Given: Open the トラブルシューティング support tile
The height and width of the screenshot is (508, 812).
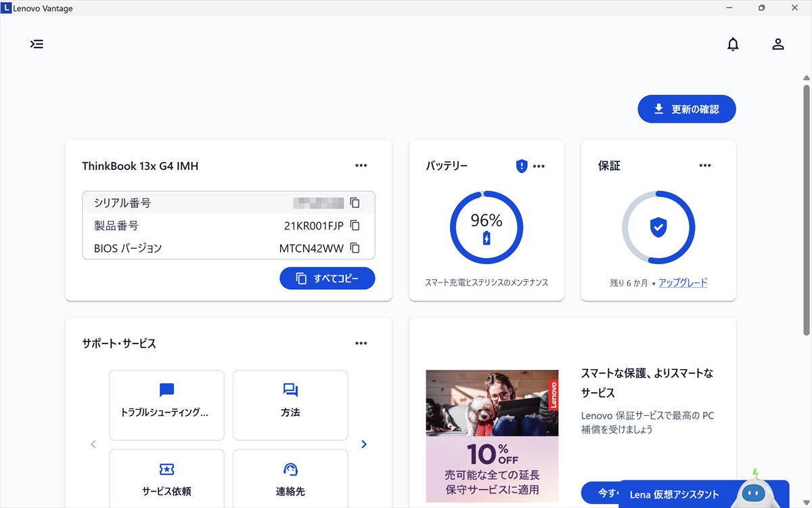Looking at the screenshot, I should (x=166, y=405).
